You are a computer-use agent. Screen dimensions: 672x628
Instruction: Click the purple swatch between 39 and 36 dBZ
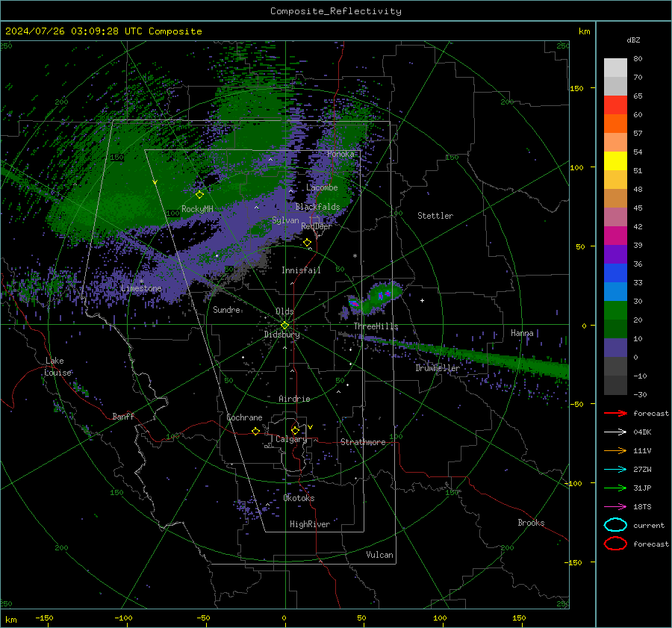615,255
